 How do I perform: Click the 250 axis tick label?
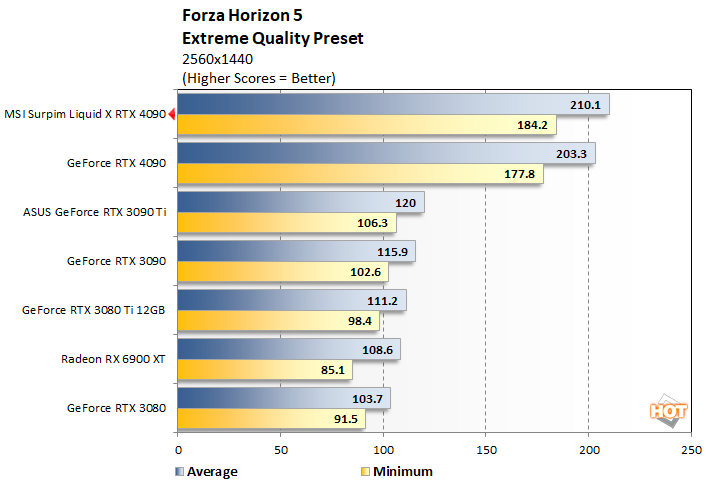691,450
